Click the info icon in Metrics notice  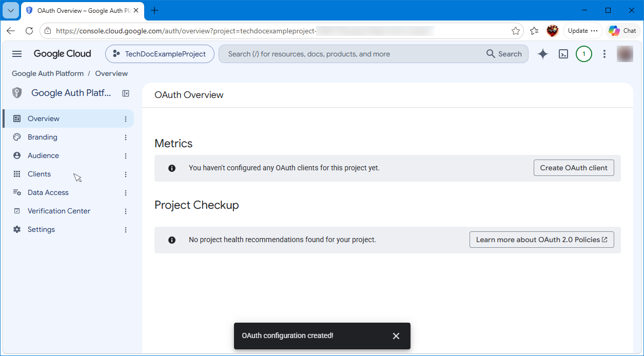pyautogui.click(x=172, y=168)
